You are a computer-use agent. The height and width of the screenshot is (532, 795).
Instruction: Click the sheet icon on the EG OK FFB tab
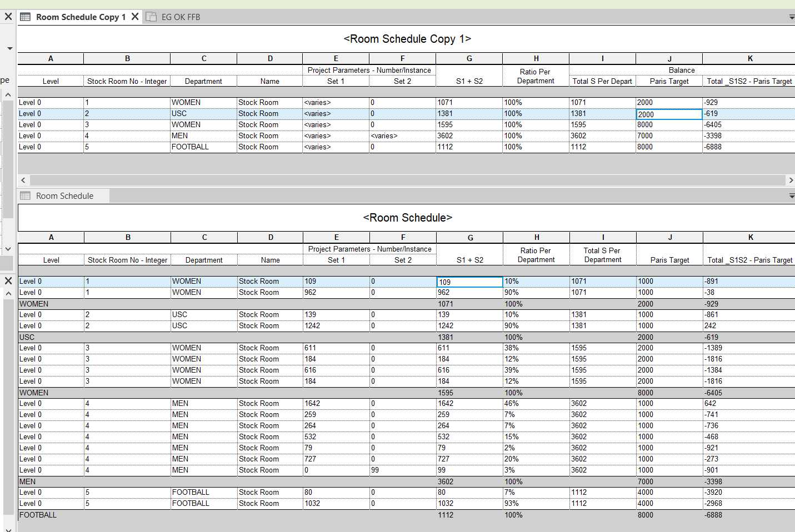click(x=151, y=17)
